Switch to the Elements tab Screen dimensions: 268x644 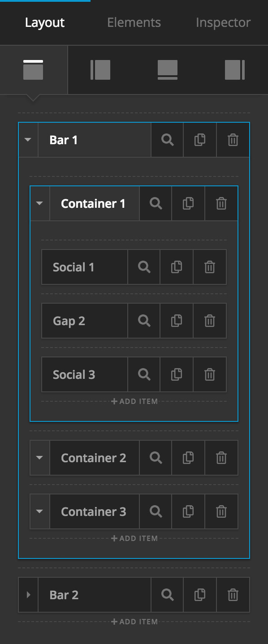click(134, 22)
